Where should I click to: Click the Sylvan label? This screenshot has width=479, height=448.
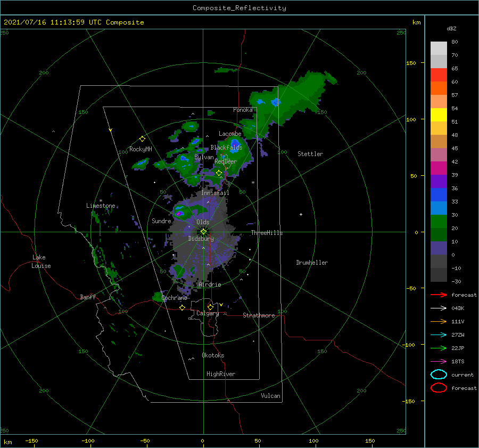(204, 157)
